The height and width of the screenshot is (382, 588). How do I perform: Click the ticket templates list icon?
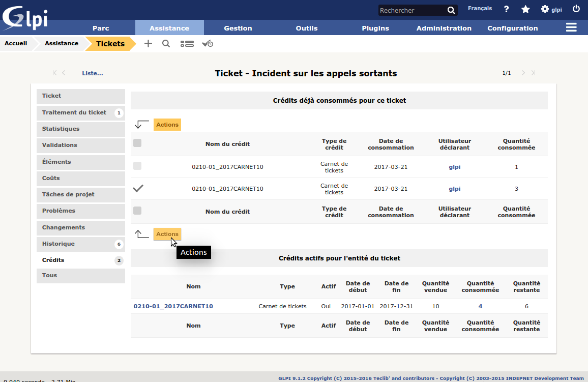tap(187, 44)
